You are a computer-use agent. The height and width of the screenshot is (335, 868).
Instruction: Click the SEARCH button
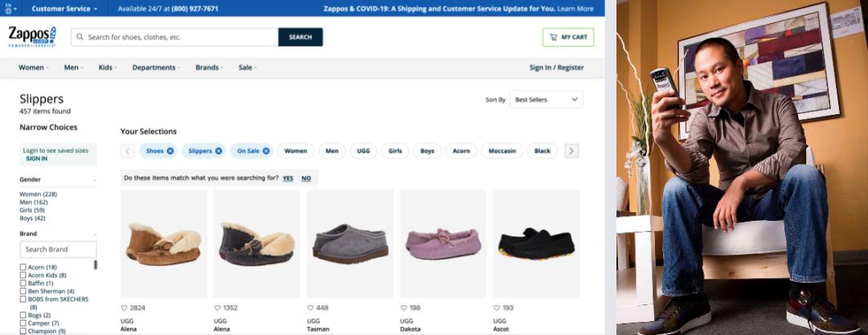click(301, 37)
